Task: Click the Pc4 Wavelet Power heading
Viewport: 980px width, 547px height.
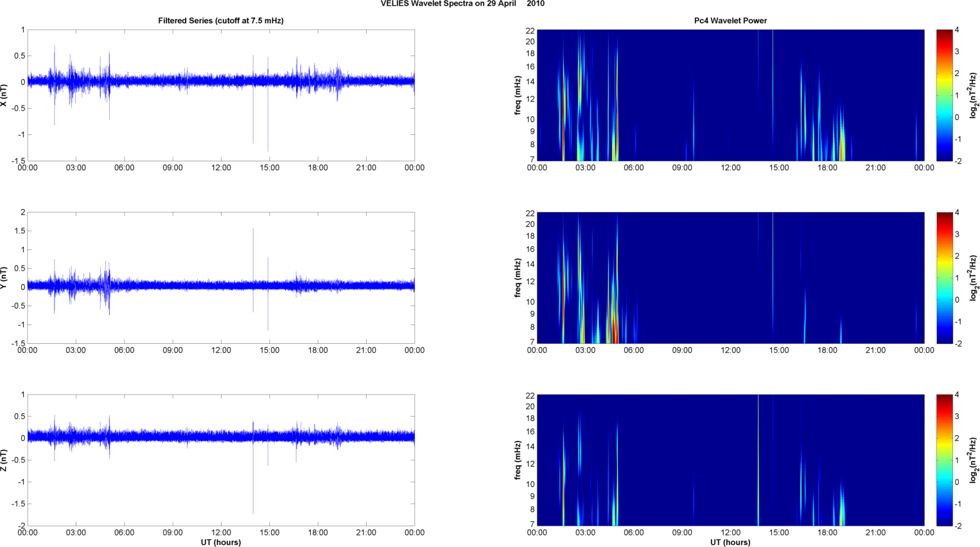Action: click(x=730, y=21)
